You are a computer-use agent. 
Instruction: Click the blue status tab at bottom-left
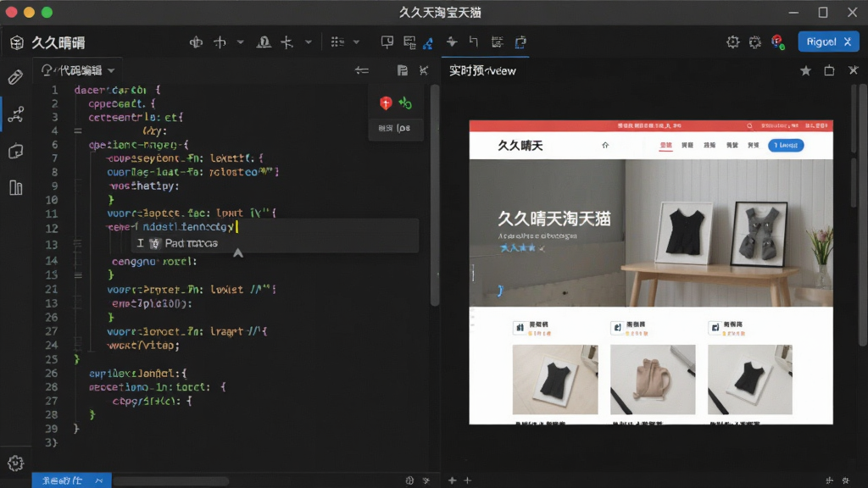click(x=71, y=480)
